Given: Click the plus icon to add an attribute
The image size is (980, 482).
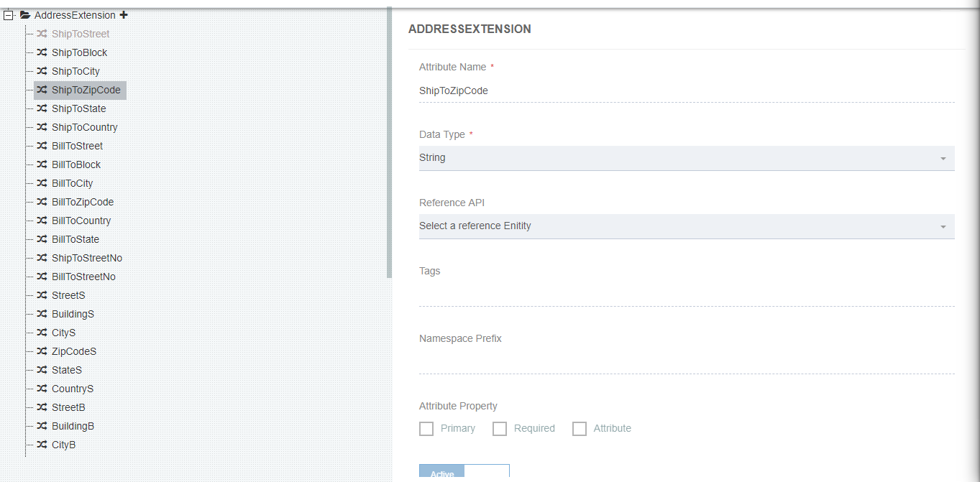Looking at the screenshot, I should coord(124,14).
